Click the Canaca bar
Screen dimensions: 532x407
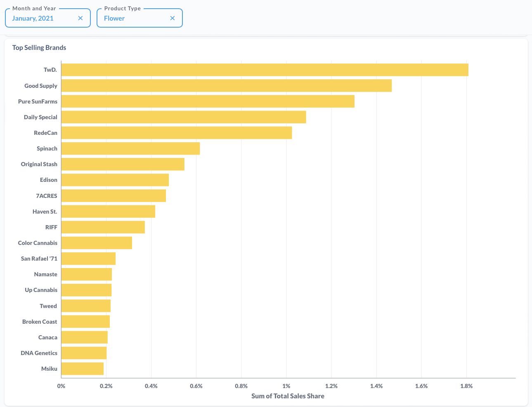click(85, 337)
